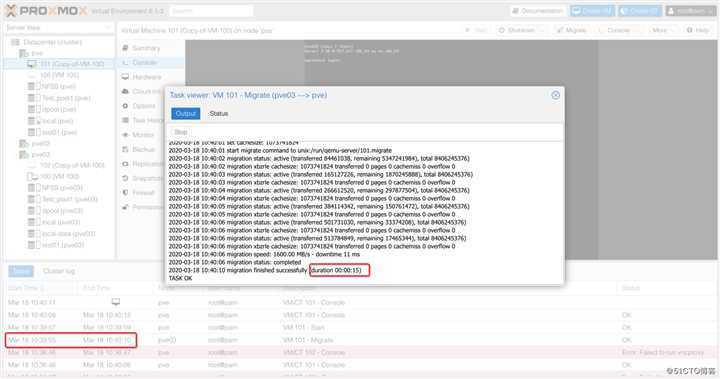Screen dimensions: 720x379
Task: Click the 'TASK OK' log line
Action: [x=180, y=278]
